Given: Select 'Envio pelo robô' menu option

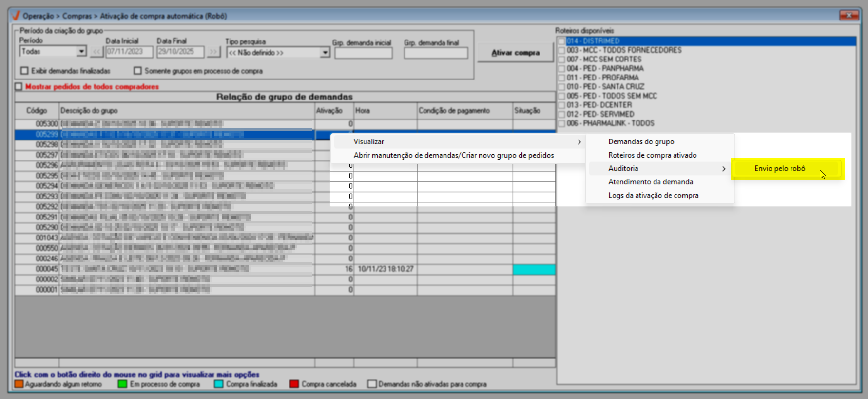Looking at the screenshot, I should click(x=780, y=169).
